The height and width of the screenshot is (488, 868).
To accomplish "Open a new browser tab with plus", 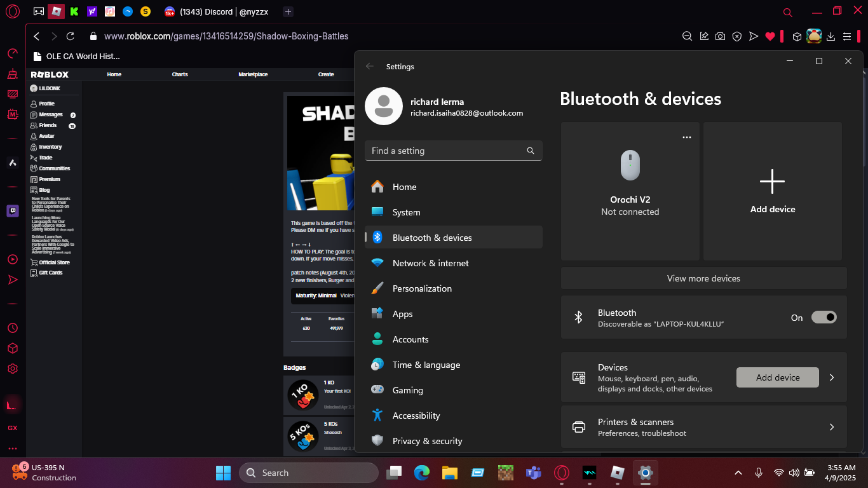I will click(288, 11).
